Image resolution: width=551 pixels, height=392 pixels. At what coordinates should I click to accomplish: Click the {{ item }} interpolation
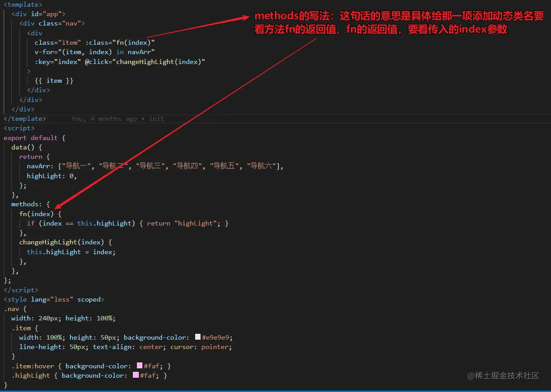(54, 81)
